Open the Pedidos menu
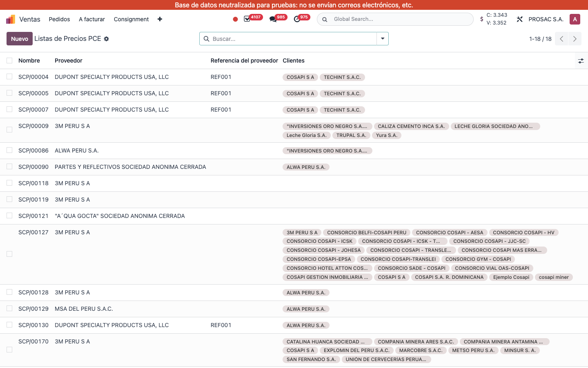 pyautogui.click(x=59, y=19)
